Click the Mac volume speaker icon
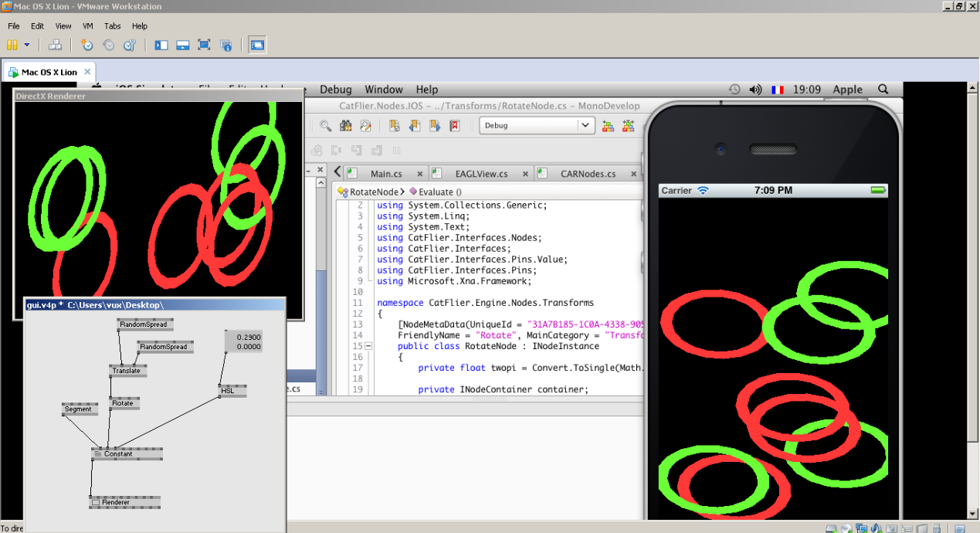980x533 pixels. tap(755, 90)
